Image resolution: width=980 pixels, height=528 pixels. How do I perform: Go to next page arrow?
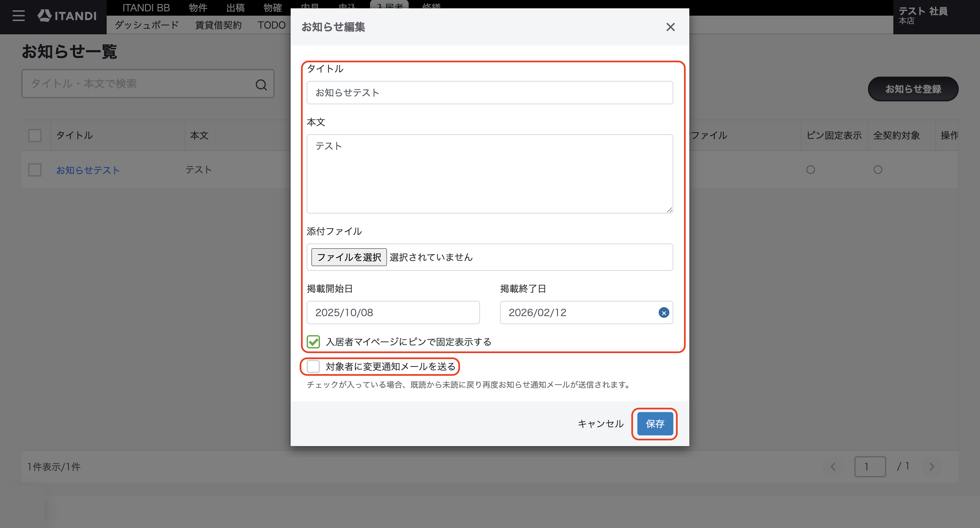point(932,466)
